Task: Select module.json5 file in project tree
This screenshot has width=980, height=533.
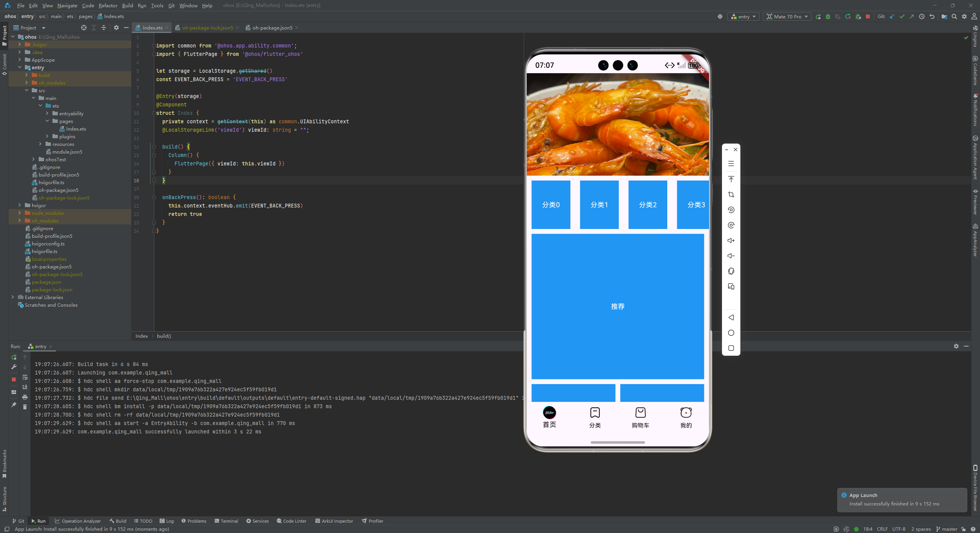Action: point(67,152)
